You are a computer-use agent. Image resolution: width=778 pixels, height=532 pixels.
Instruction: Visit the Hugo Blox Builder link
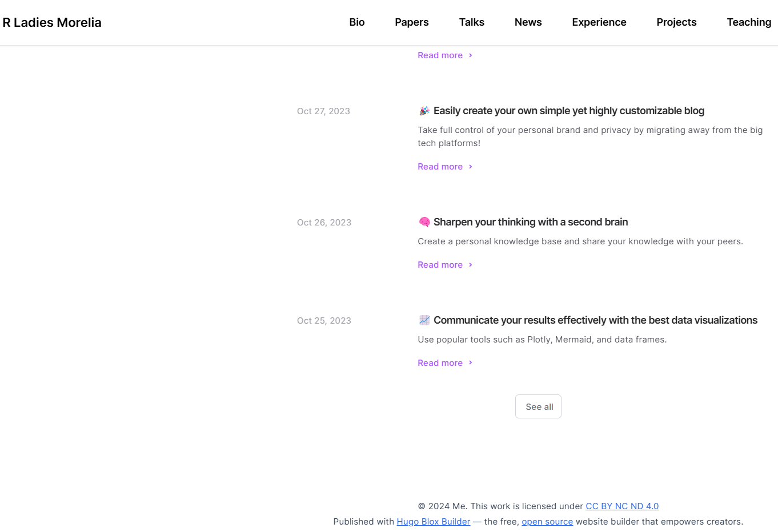(x=434, y=522)
